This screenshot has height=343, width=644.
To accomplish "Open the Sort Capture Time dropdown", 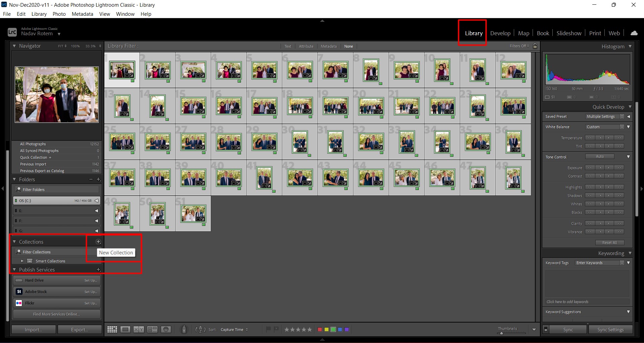I will click(234, 330).
